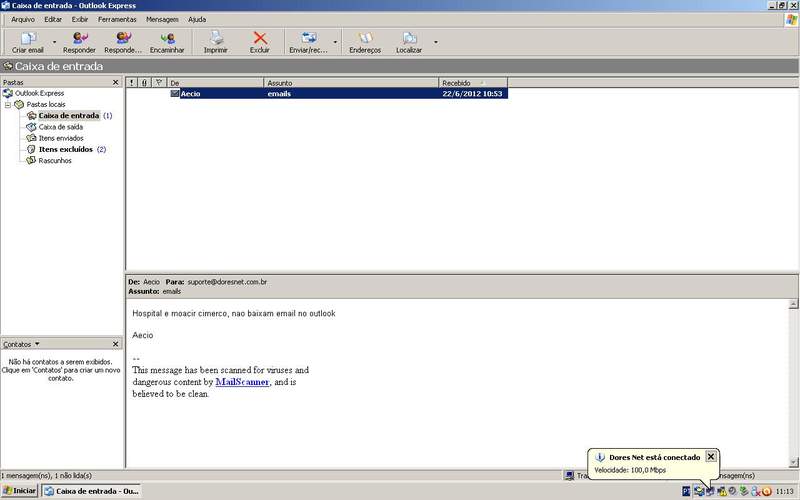Close the Pastas pane

(x=115, y=82)
